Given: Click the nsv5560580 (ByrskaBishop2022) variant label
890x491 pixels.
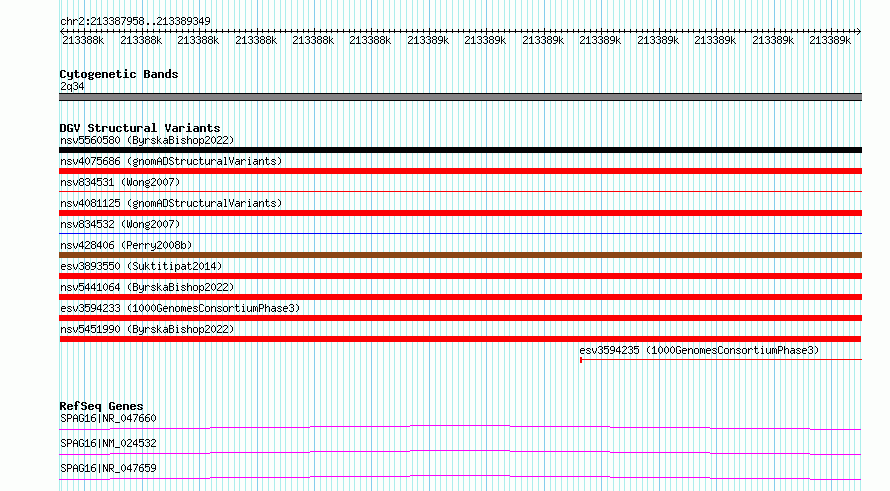Looking at the screenshot, I should 147,140.
